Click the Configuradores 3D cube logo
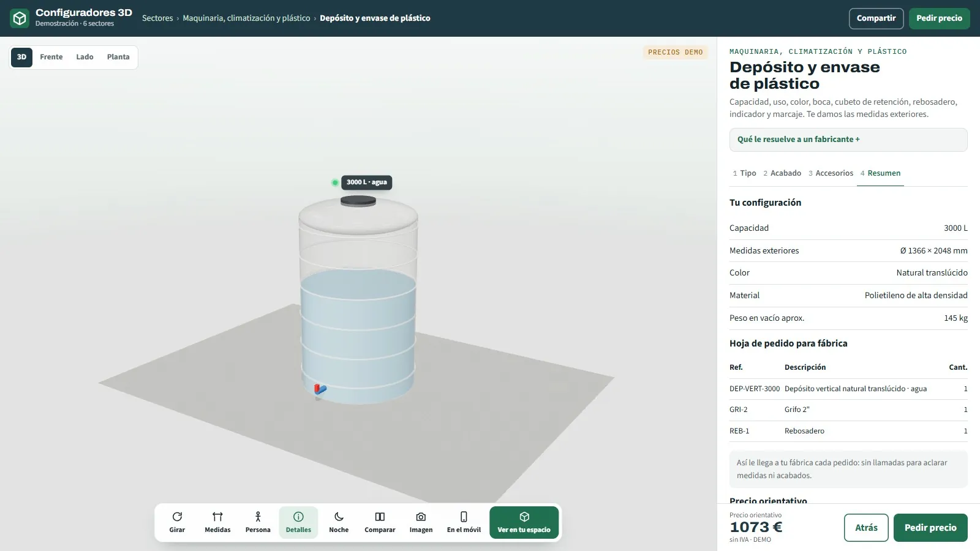 tap(20, 18)
